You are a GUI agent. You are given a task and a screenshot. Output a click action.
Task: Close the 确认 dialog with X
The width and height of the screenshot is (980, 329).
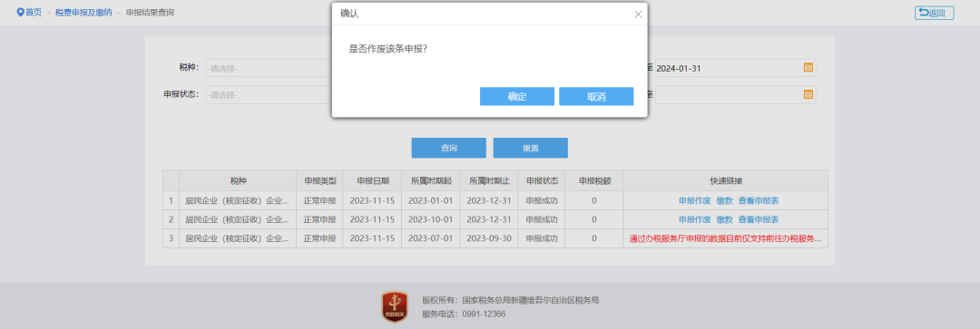point(638,14)
